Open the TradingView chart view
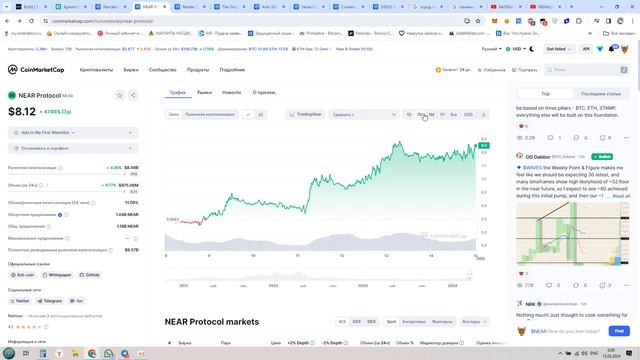Viewport: 640px width, 360px height. pos(305,115)
